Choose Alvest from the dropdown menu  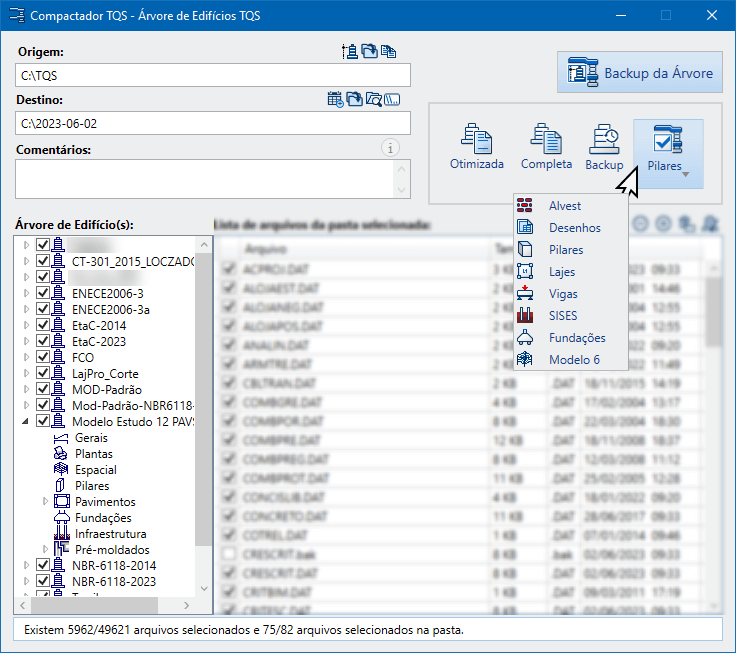[564, 206]
